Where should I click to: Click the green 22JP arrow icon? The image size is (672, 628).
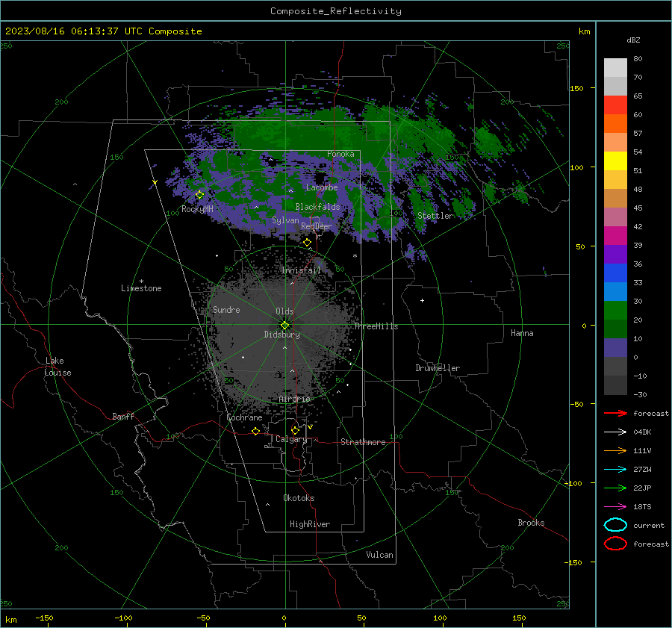[615, 488]
